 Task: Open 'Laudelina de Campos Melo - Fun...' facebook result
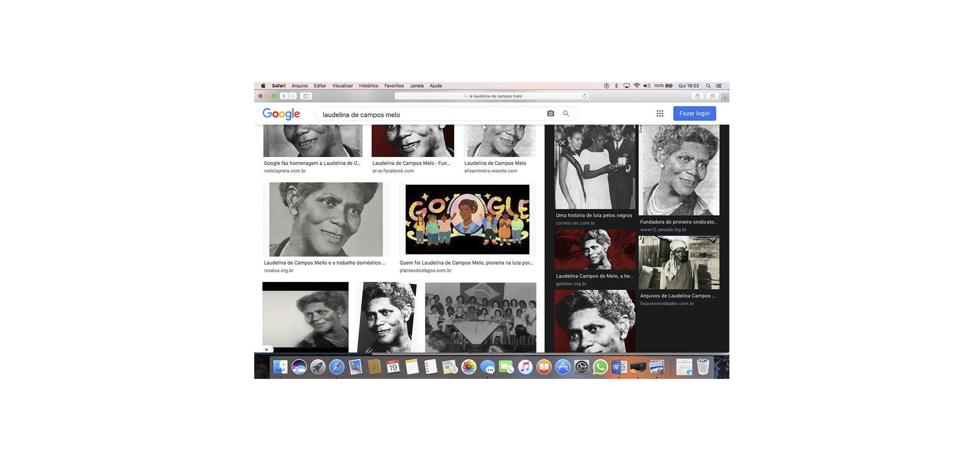(411, 163)
